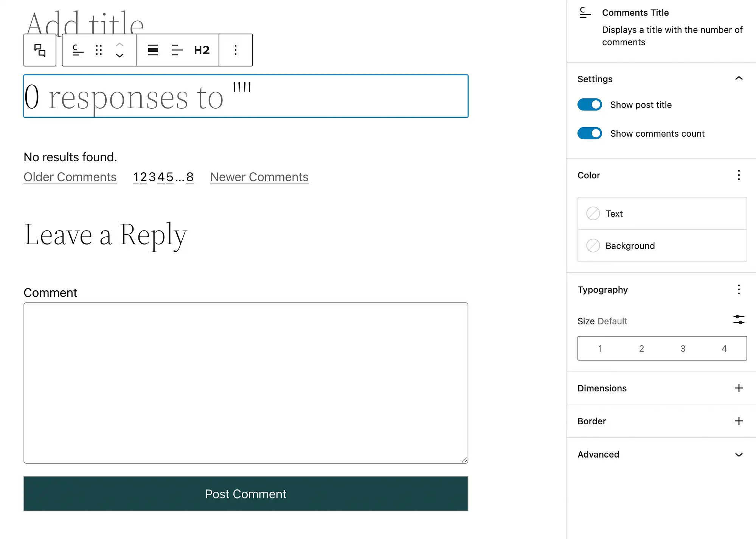This screenshot has height=539, width=756.
Task: Click the drag handle dots icon
Action: pos(99,50)
